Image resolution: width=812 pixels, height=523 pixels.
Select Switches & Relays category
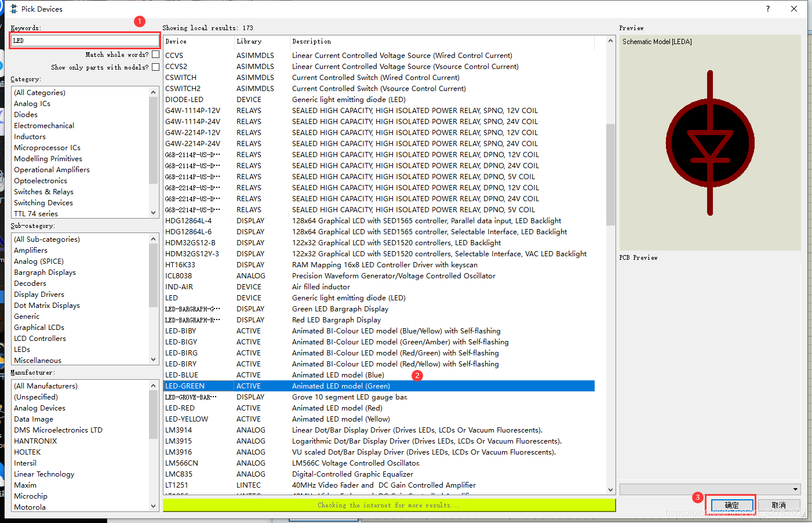(x=43, y=192)
